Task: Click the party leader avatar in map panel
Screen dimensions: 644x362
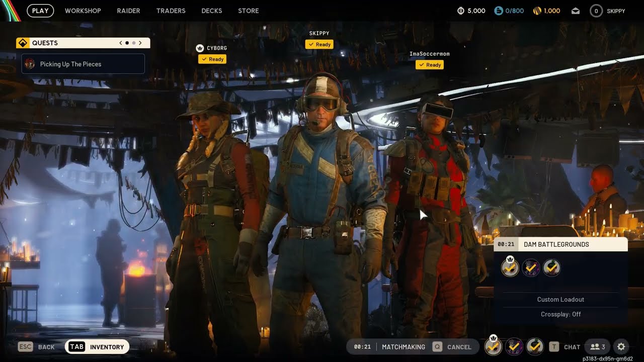Action: (x=510, y=268)
